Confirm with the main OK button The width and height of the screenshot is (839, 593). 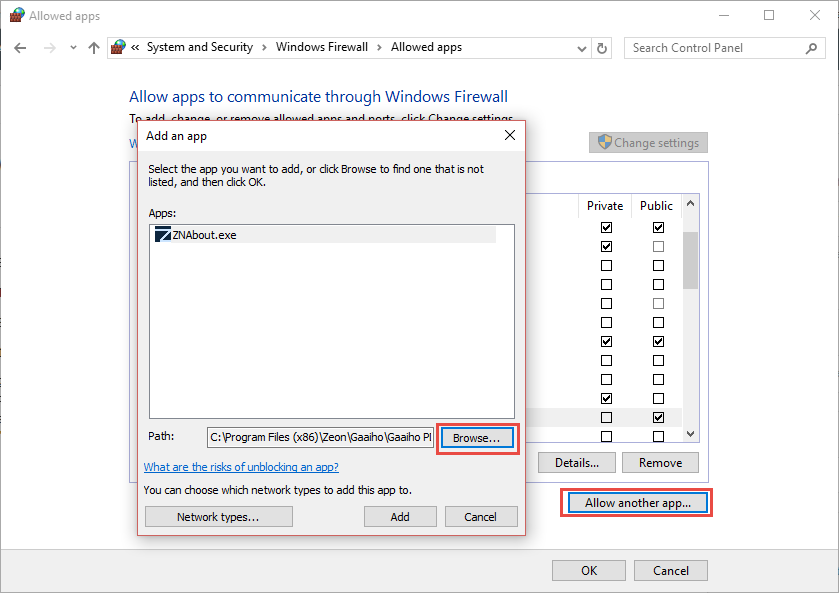[589, 571]
